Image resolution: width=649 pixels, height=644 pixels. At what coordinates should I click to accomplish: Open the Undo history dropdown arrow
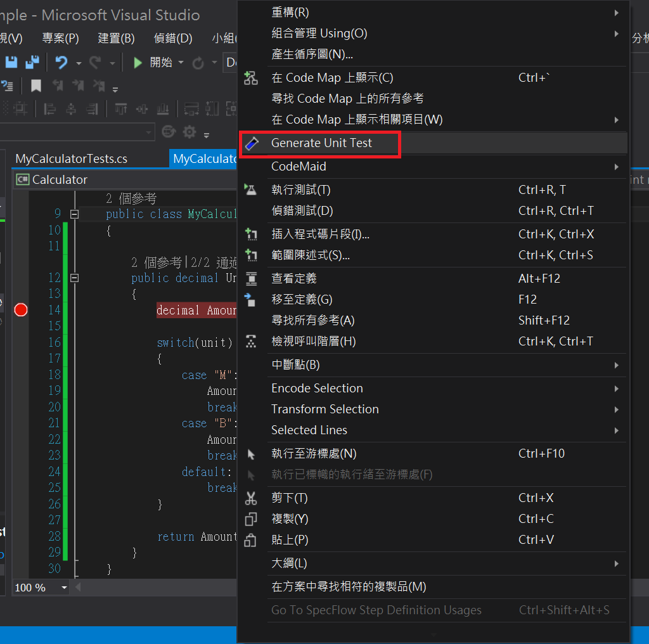coord(79,63)
